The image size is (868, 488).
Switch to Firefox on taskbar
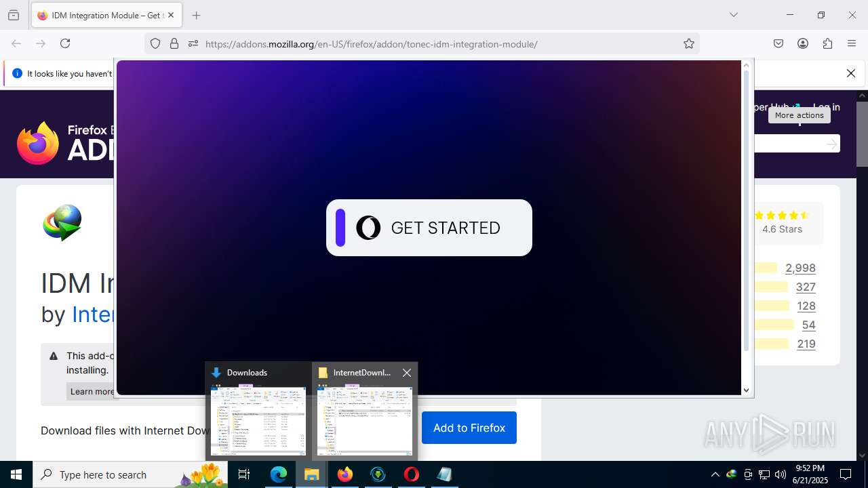tap(345, 474)
